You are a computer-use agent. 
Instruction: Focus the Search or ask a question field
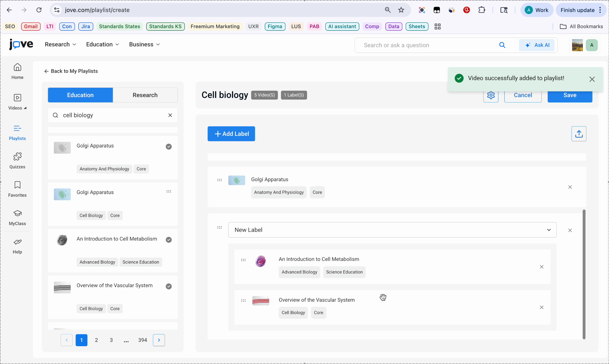tap(429, 45)
